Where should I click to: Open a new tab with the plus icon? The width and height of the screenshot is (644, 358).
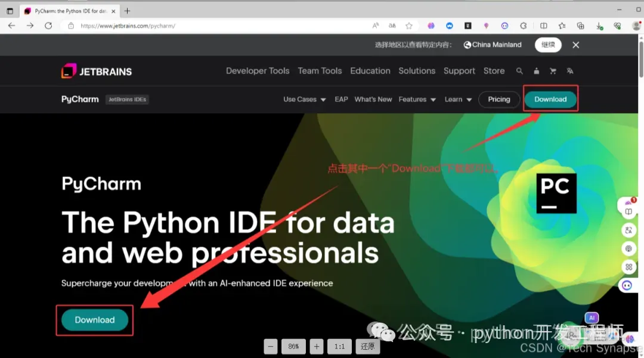click(128, 11)
